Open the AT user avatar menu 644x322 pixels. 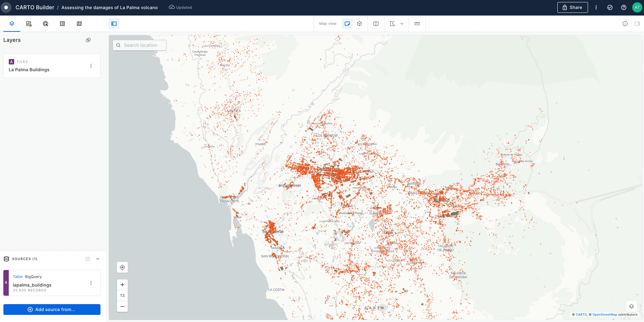click(637, 7)
